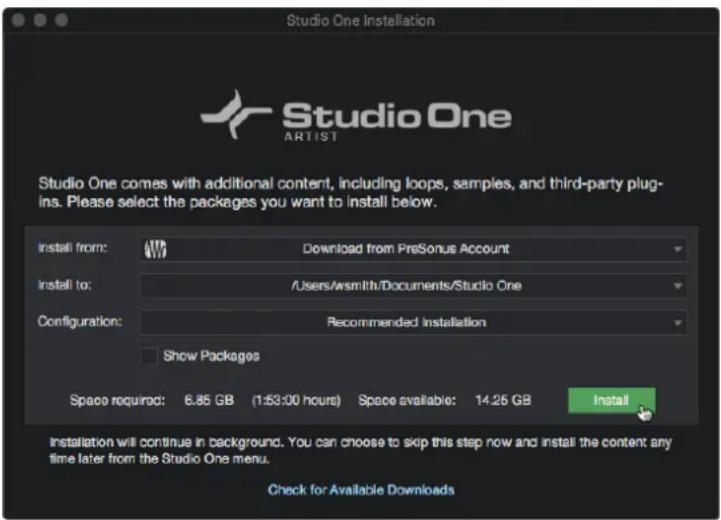Image resolution: width=721 pixels, height=520 pixels.
Task: Click the Space required label
Action: click(x=117, y=400)
